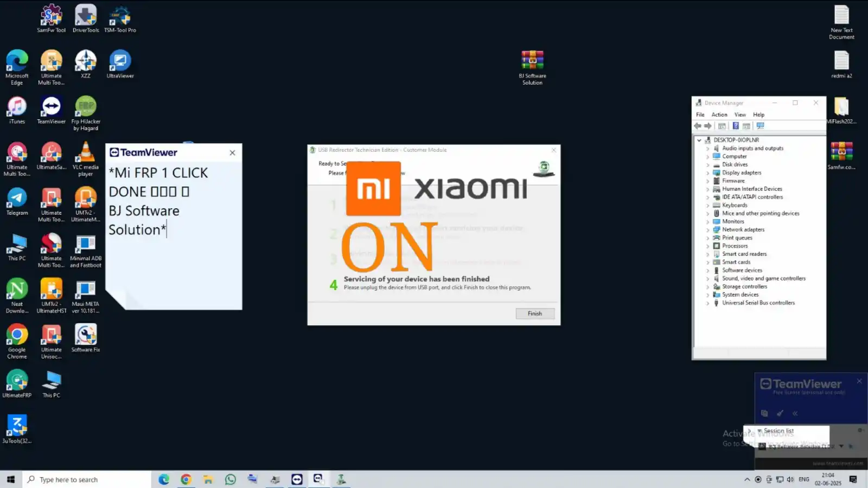Close the TeamViewer chat note
Viewport: 868px width, 488px height.
coord(232,153)
